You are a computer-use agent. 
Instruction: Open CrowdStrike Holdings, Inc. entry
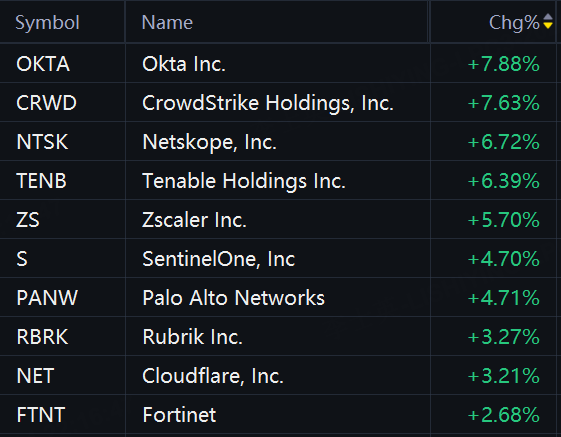[278, 103]
